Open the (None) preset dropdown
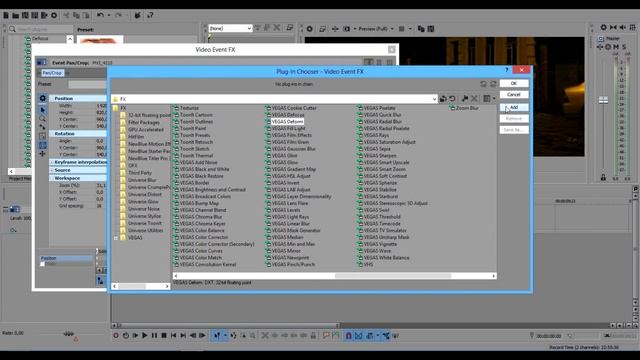 [230, 28]
